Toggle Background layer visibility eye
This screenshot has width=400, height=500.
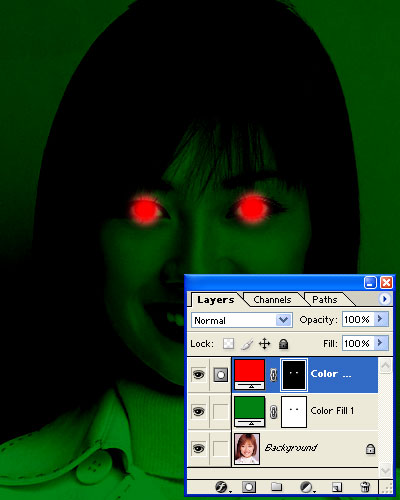(x=198, y=449)
